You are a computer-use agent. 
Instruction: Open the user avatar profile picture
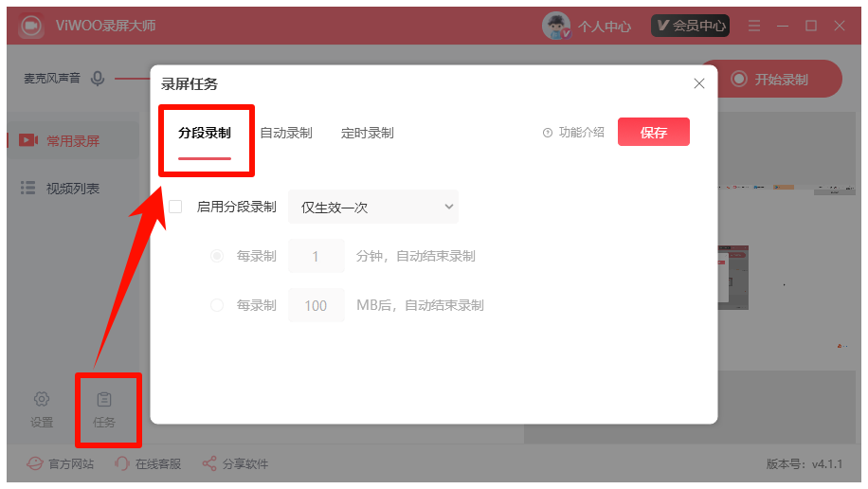pos(556,26)
